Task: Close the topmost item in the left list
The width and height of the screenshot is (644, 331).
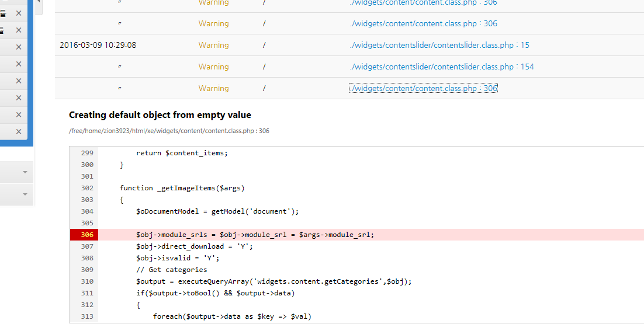Action: click(19, 13)
